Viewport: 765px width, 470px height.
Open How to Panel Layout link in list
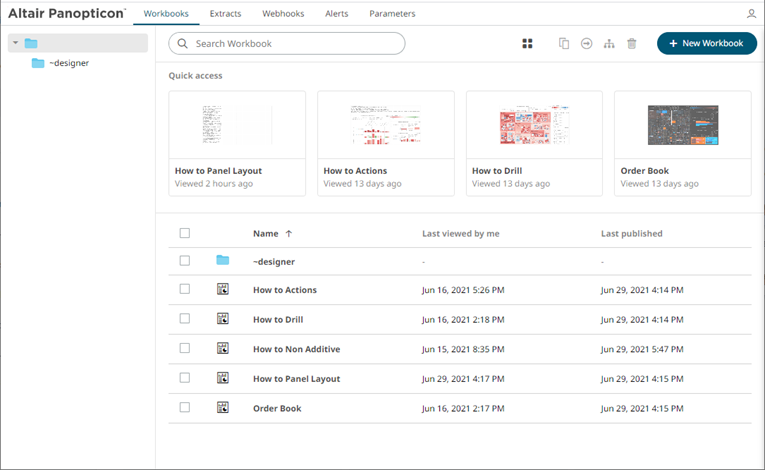coord(296,379)
